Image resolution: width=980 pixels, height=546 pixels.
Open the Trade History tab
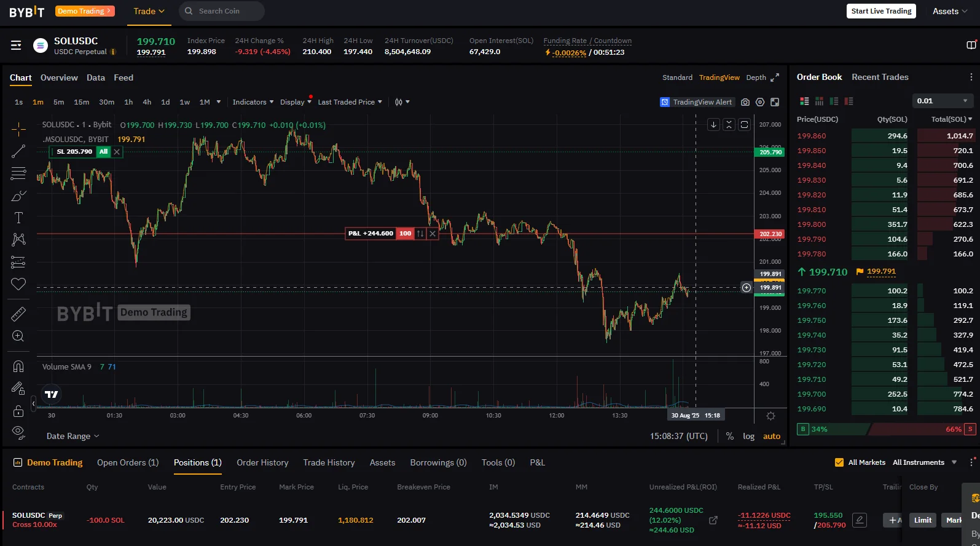coord(329,462)
